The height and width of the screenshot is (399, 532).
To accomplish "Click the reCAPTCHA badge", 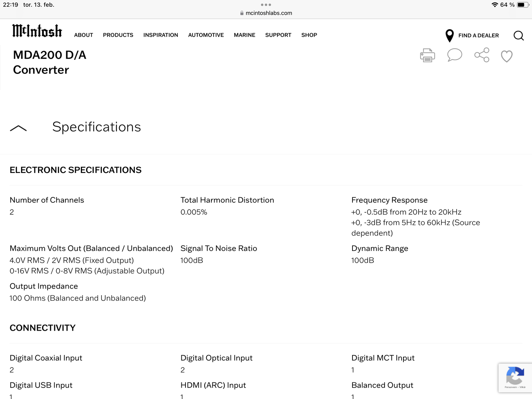I will [x=515, y=378].
